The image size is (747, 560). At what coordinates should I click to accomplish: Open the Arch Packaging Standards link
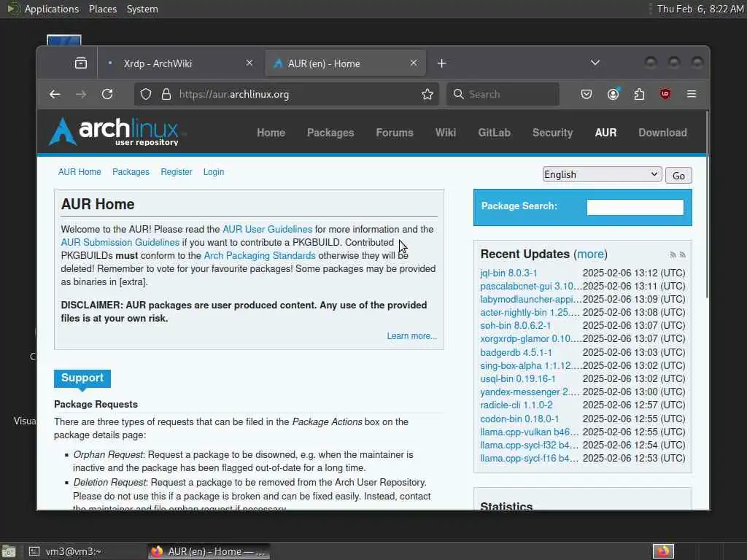(260, 256)
